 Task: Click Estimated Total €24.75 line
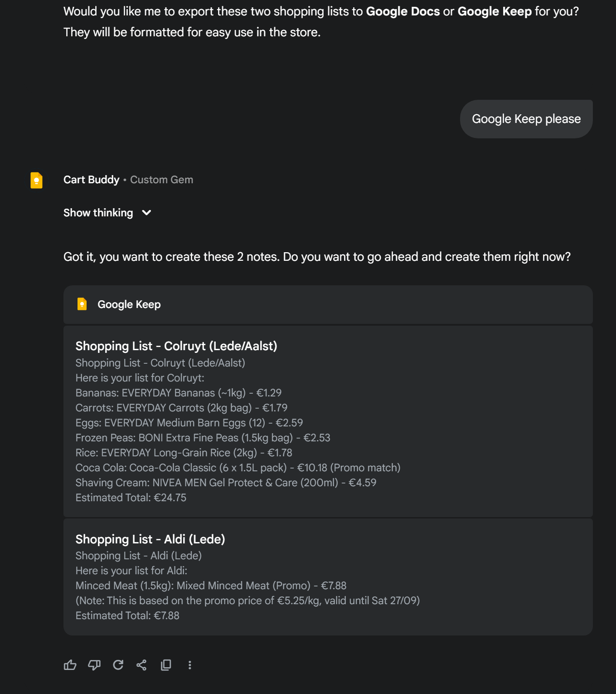pos(131,498)
